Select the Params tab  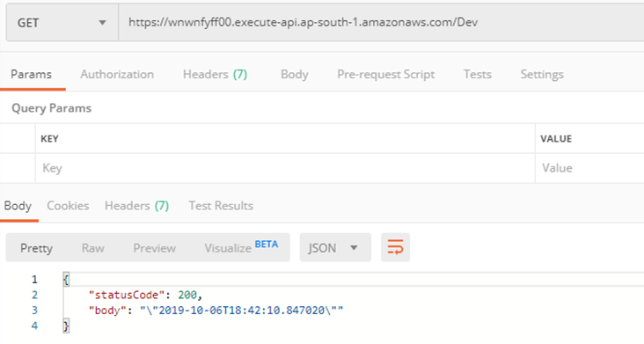(x=31, y=74)
